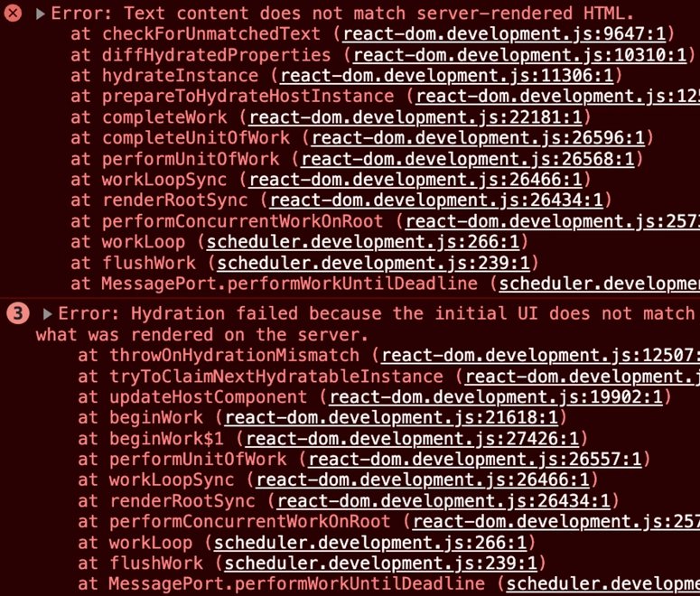
Task: Open link next to throwOnHydrationMismatch
Action: coord(541,356)
